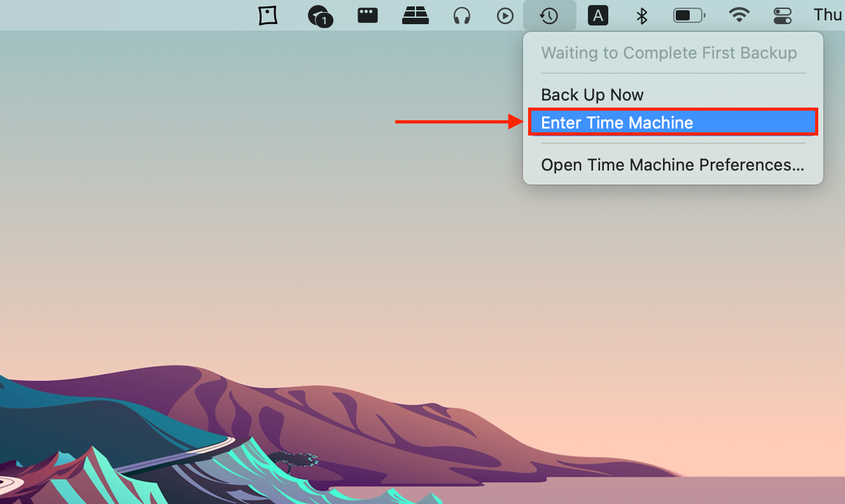Click the play circle menu bar icon
The height and width of the screenshot is (504, 845).
pyautogui.click(x=505, y=16)
